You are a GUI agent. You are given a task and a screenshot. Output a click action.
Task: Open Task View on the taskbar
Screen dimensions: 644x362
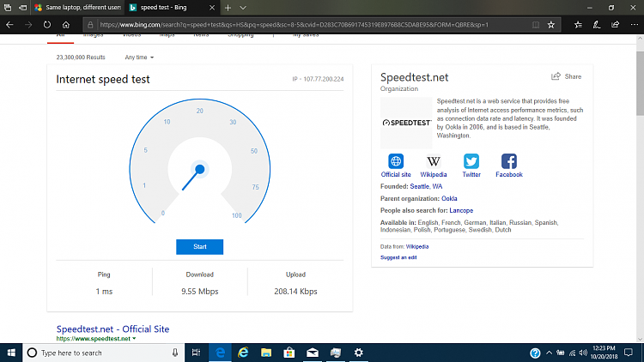(196, 353)
